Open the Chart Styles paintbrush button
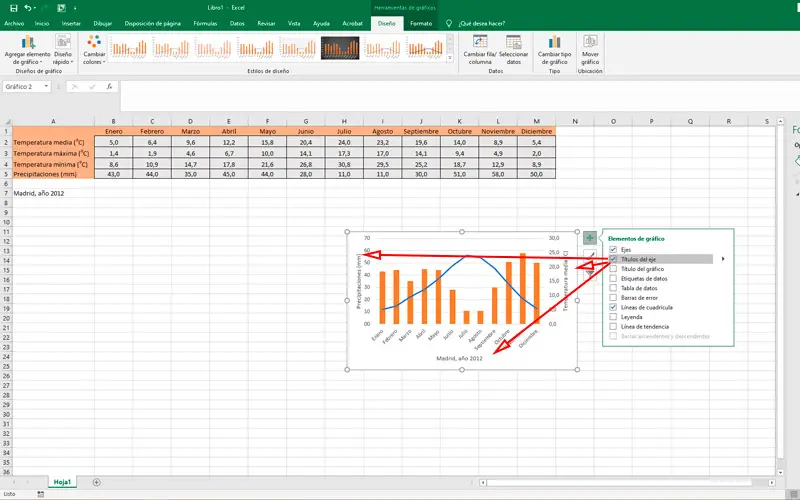 click(590, 254)
